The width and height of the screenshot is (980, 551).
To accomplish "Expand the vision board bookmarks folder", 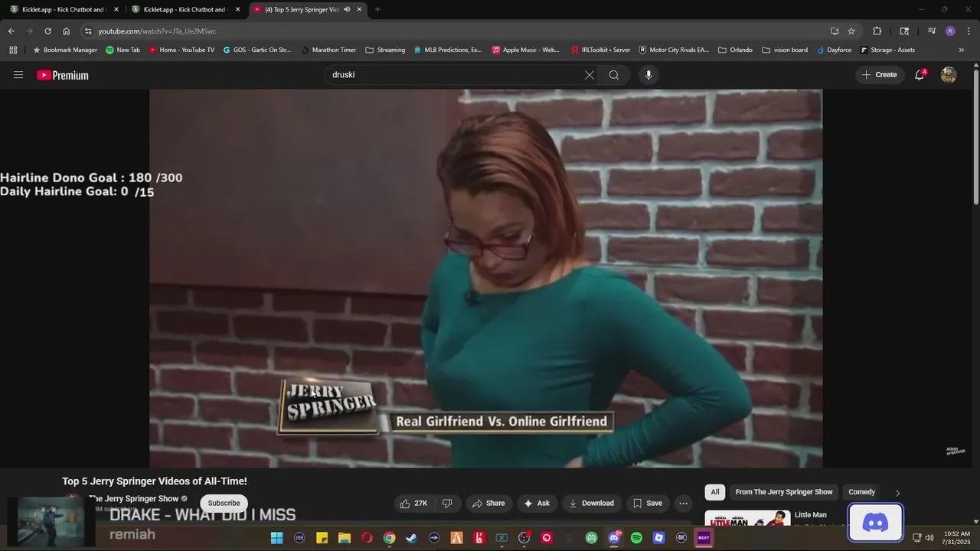I will point(785,50).
